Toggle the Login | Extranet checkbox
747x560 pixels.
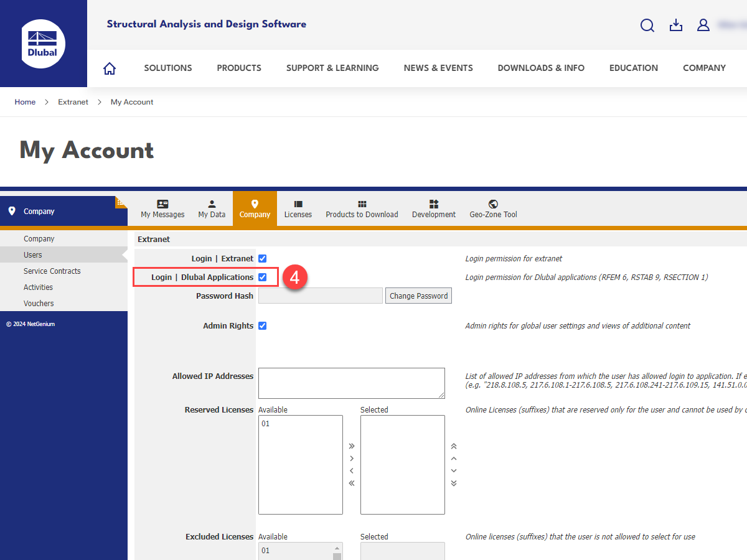(263, 258)
